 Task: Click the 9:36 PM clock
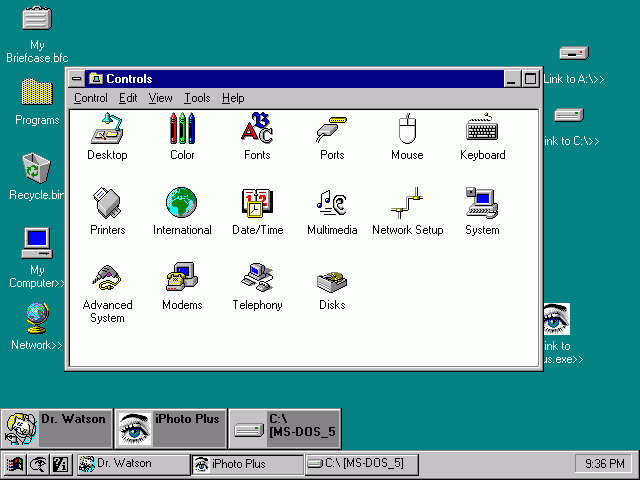point(604,464)
